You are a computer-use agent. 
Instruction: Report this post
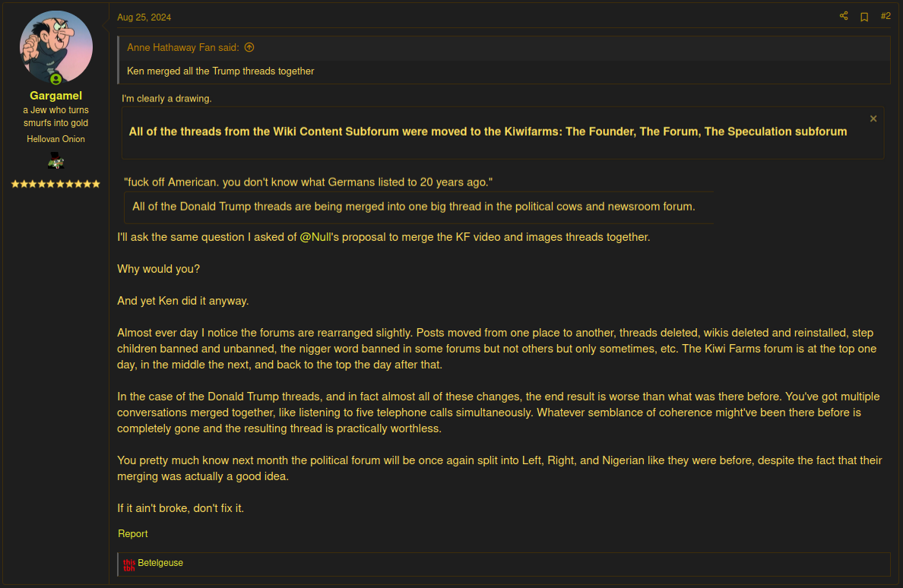pos(133,534)
